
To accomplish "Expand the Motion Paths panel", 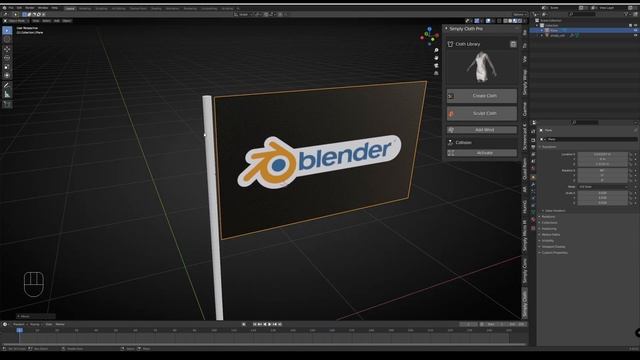I will [550, 235].
